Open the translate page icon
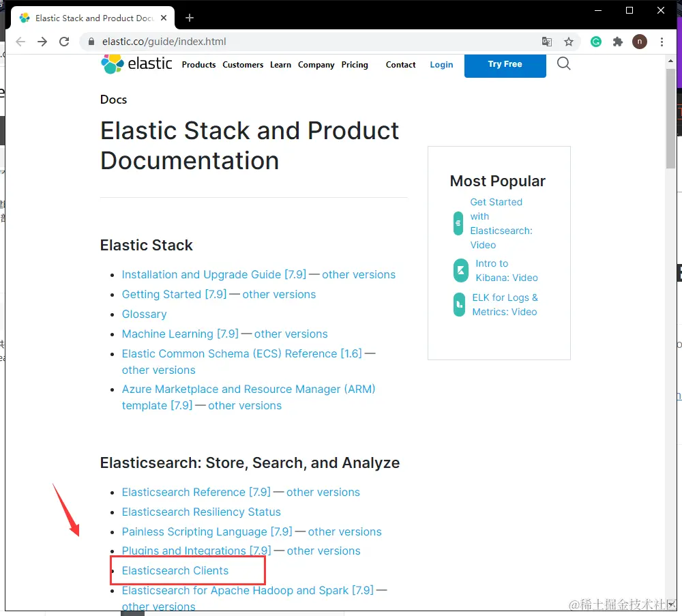682x616 pixels. [547, 42]
